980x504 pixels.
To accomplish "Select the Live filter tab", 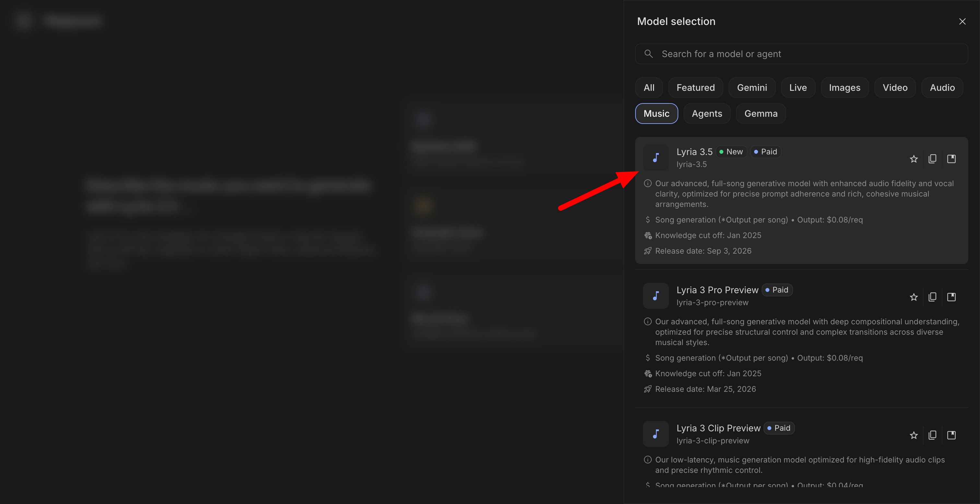I will tap(798, 88).
